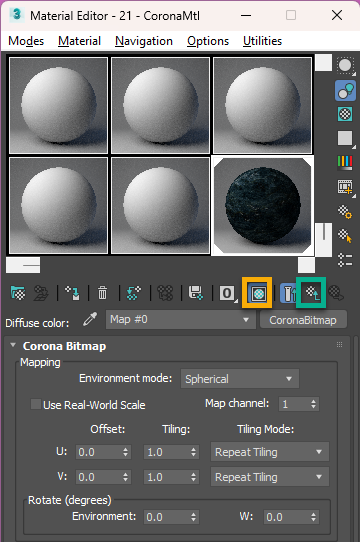The width and height of the screenshot is (360, 542).
Task: Select the dark textured sample slot
Action: click(262, 206)
